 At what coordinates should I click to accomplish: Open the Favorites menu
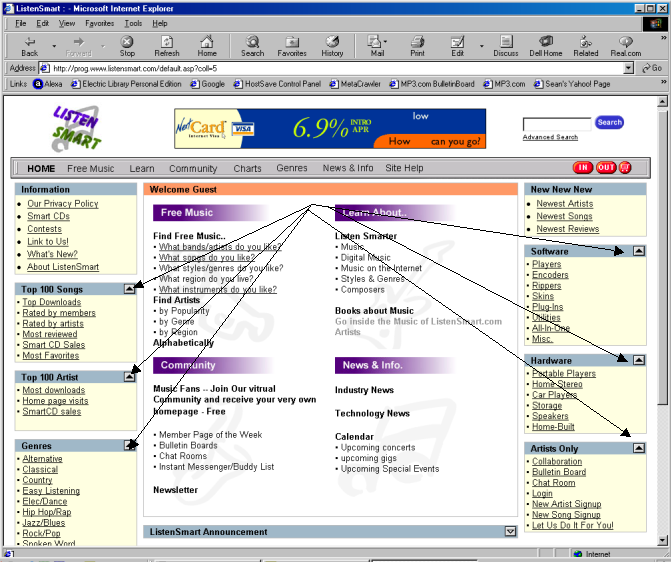(99, 22)
